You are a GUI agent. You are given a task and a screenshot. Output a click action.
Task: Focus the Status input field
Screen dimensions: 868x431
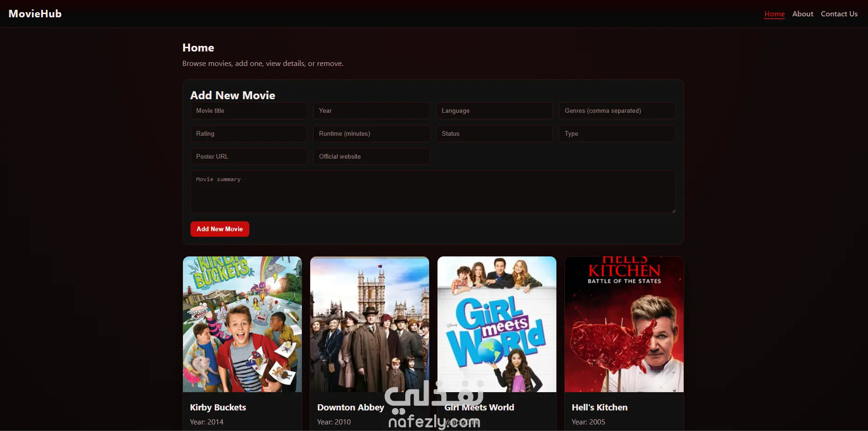(495, 134)
